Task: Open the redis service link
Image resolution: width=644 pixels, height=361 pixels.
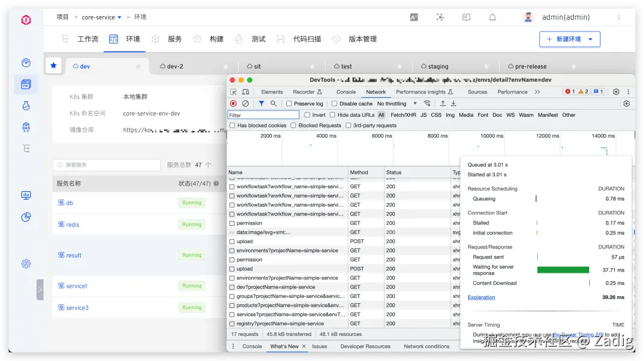Action: [73, 225]
